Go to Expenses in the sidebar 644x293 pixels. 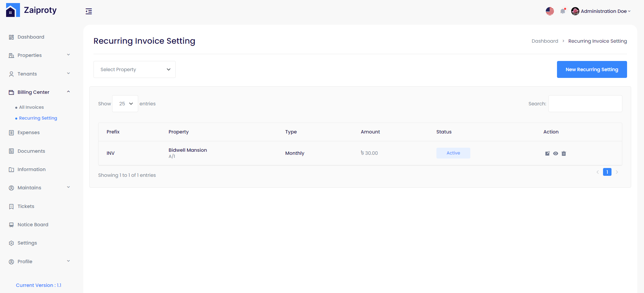[x=28, y=132]
